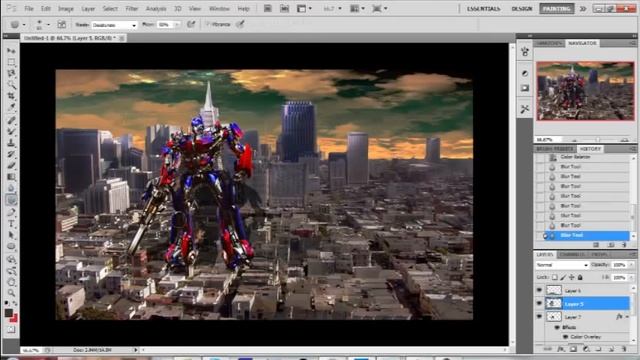
Task: Select the Zoom tool in the toolbox
Action: click(x=11, y=293)
